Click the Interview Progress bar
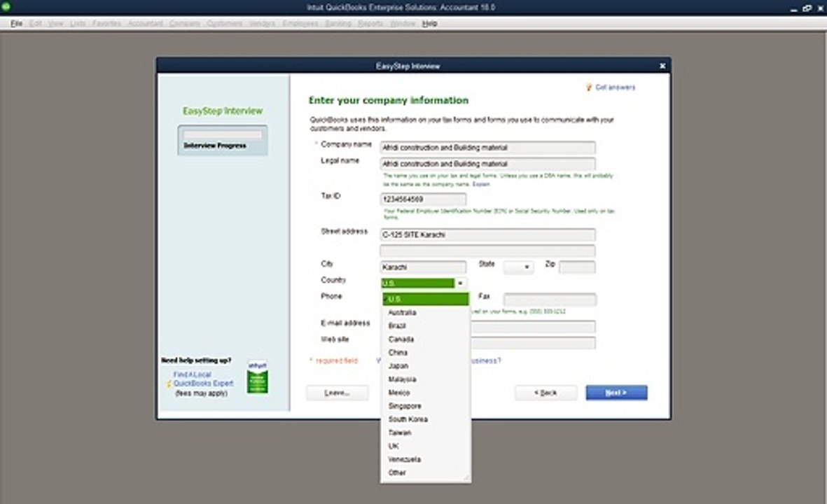Image resolution: width=827 pixels, height=504 pixels. click(x=223, y=135)
